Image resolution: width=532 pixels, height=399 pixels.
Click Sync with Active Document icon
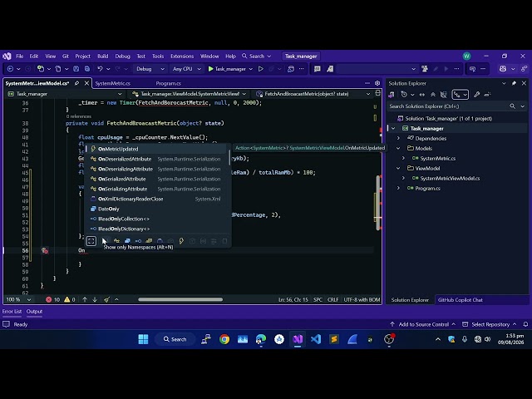coord(422,95)
